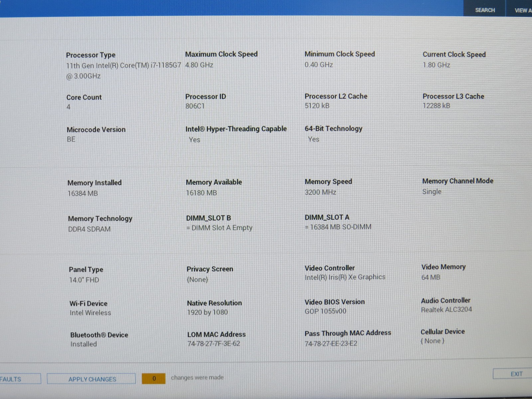Click the Core Count label

pos(84,97)
